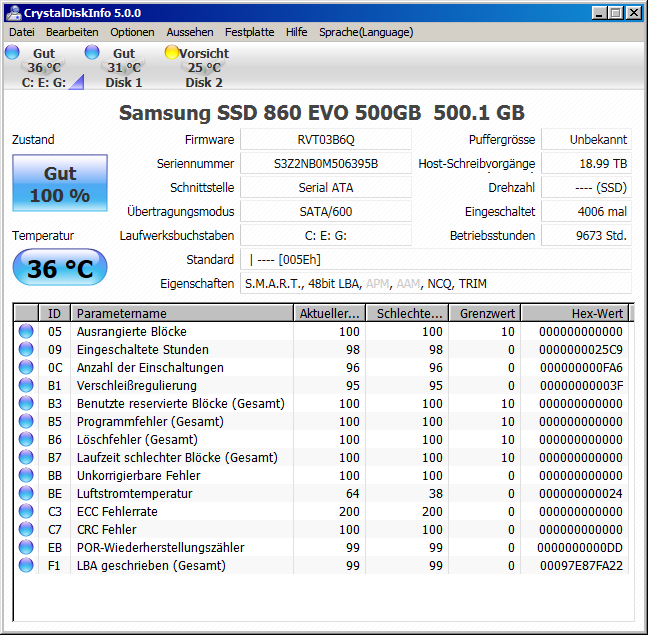Screen dimensions: 648x635
Task: Click the Schnittstelle field Serial ATA
Action: pyautogui.click(x=326, y=188)
